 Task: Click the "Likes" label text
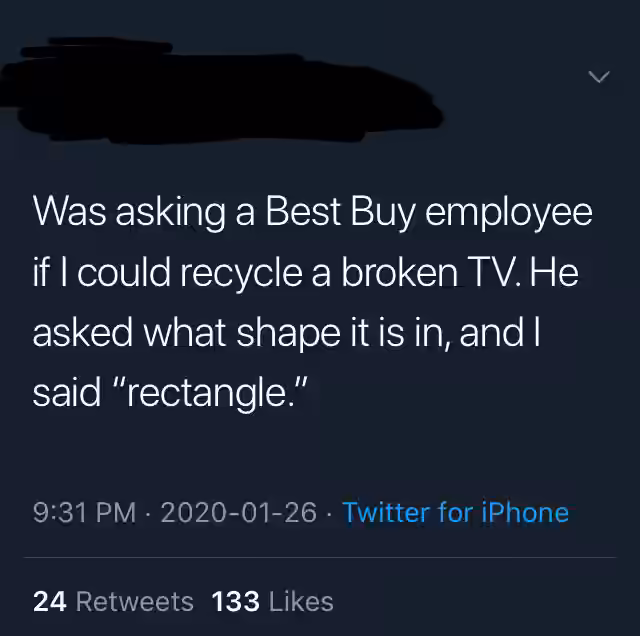301,602
